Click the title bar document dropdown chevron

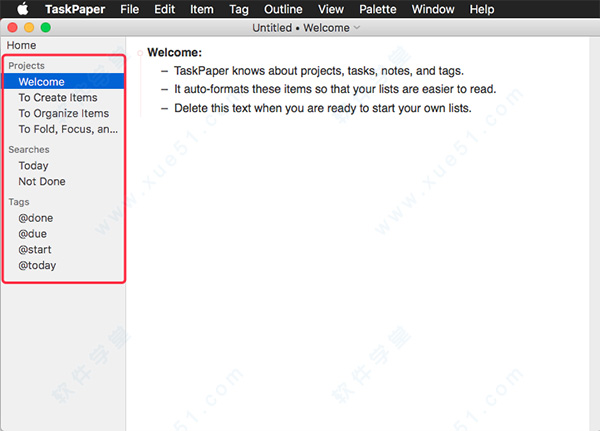pos(357,28)
